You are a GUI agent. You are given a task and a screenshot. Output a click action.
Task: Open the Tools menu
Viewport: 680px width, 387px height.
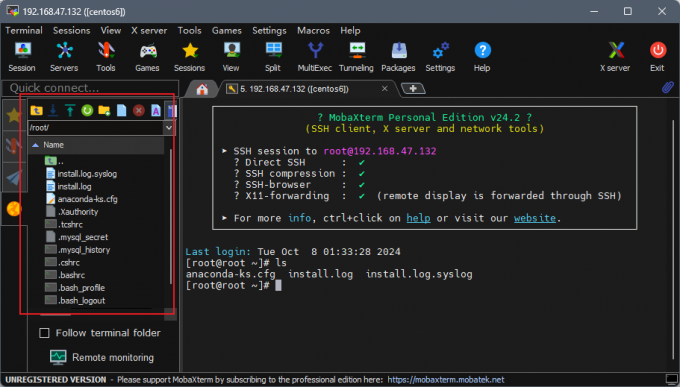click(190, 30)
